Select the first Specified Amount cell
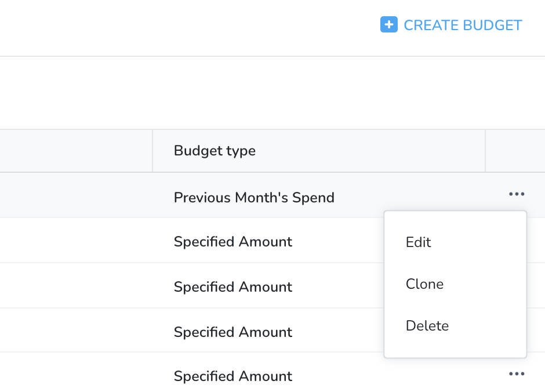Image resolution: width=545 pixels, height=392 pixels. coord(233,242)
